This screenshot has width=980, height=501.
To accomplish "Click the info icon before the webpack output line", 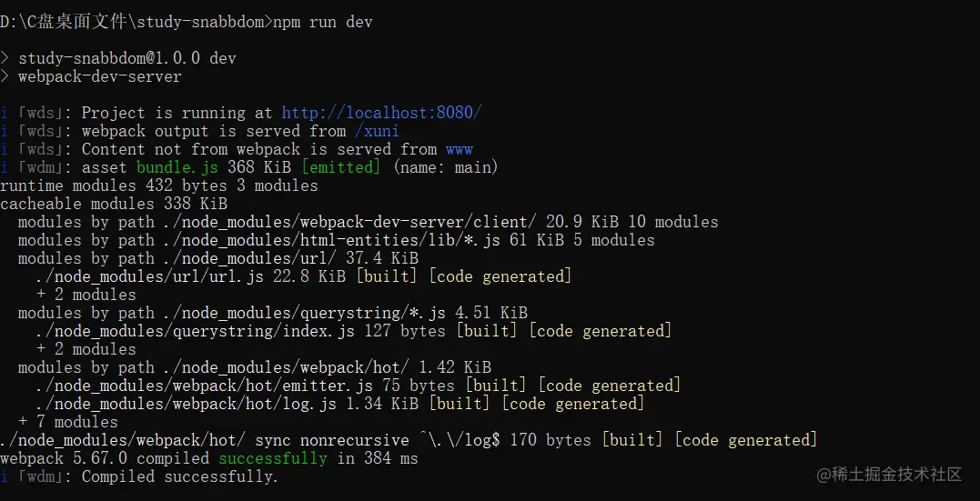I will (5, 131).
